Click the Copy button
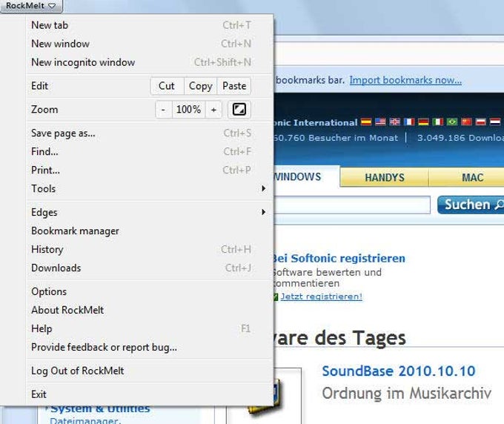 [201, 86]
